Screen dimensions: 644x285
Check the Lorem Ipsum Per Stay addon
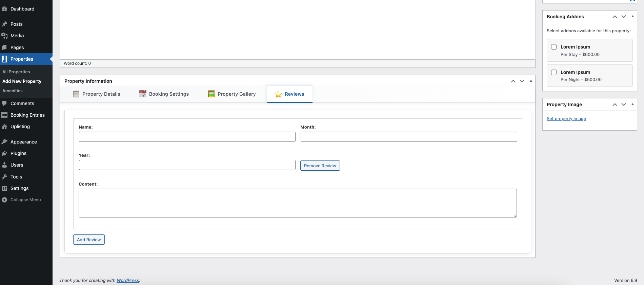click(x=554, y=47)
